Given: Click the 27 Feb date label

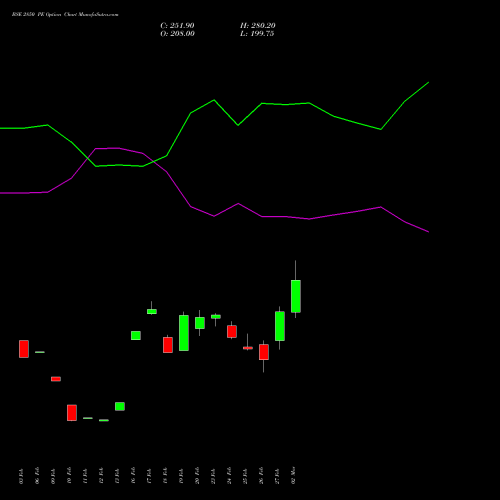Looking at the screenshot, I should click(277, 476).
